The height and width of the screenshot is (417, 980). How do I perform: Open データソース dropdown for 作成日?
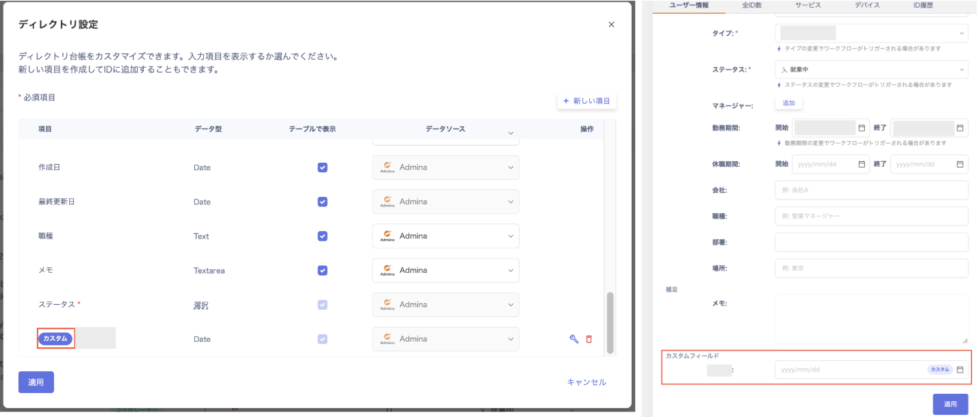pyautogui.click(x=446, y=167)
